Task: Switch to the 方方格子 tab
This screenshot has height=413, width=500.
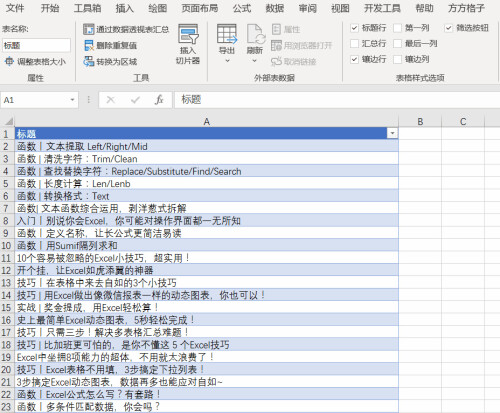Action: point(466,8)
